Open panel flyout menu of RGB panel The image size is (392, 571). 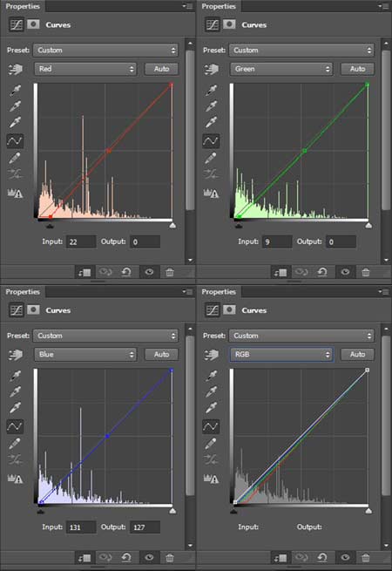(x=384, y=292)
